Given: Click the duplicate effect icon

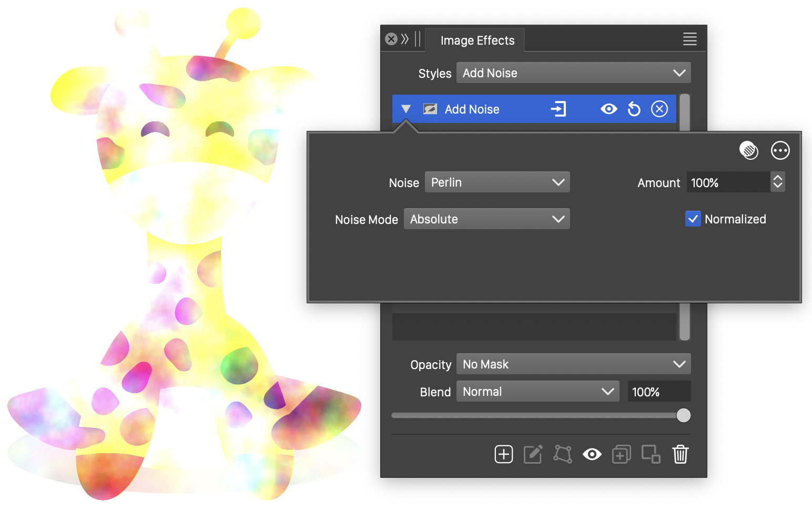Looking at the screenshot, I should [621, 454].
